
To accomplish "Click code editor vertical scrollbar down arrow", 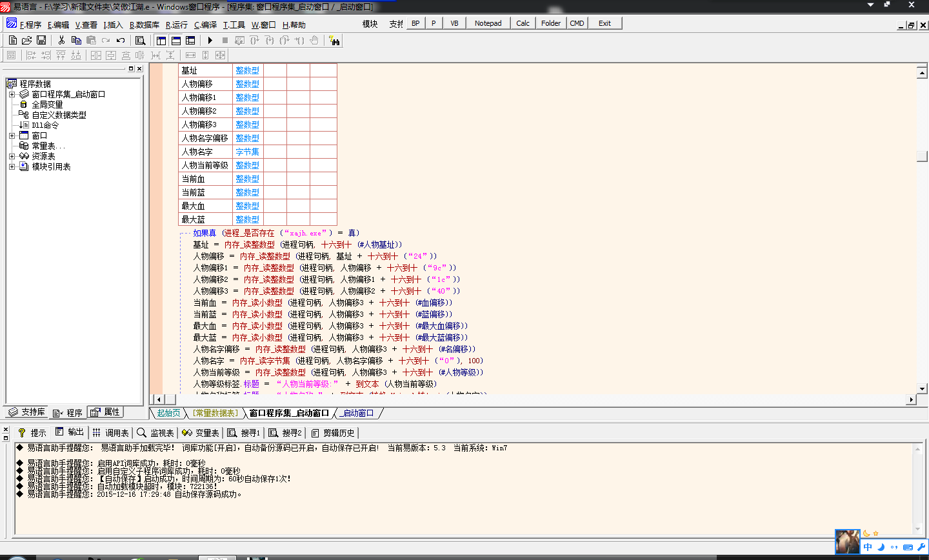I will click(x=923, y=388).
